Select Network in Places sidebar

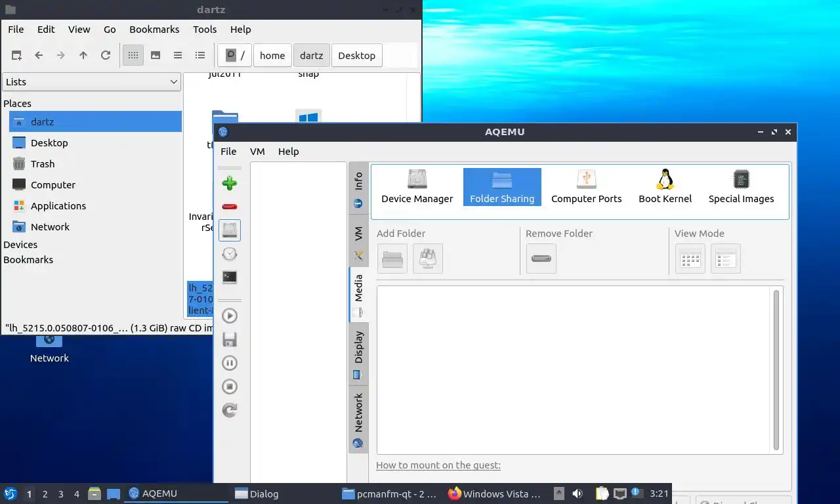95,226
